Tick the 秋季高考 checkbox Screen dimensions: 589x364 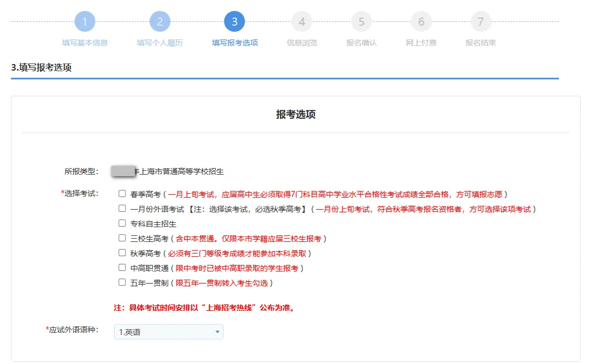122,253
